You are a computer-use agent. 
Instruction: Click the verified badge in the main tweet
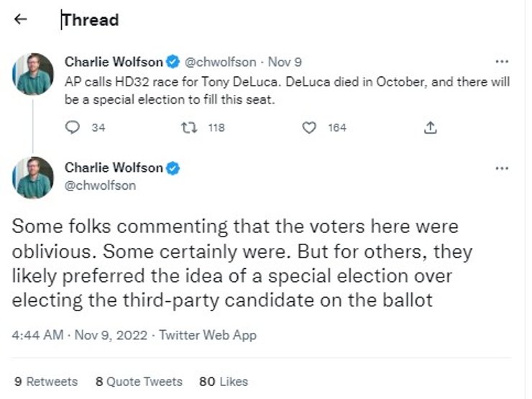[x=173, y=168]
